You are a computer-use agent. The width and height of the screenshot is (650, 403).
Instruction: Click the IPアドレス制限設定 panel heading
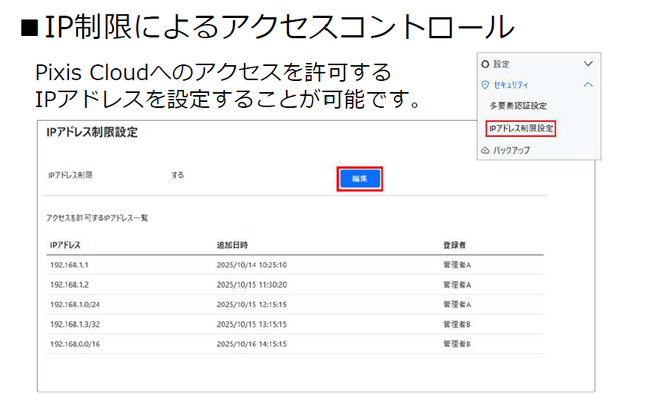(92, 132)
